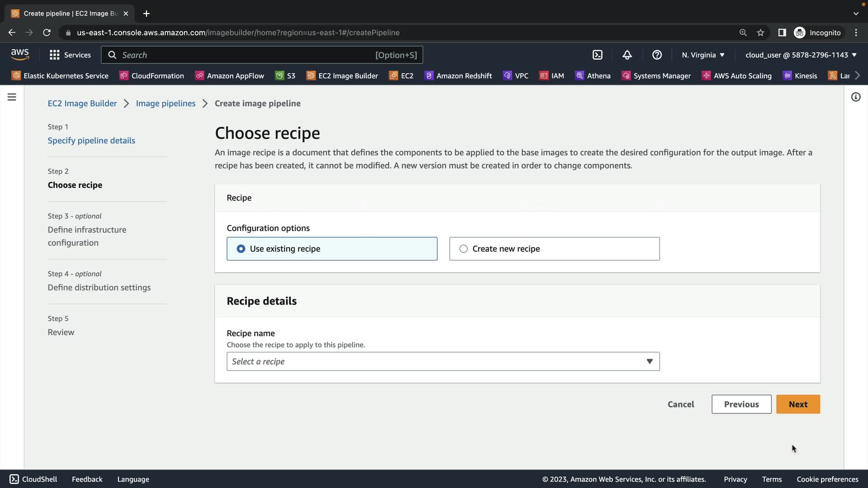Open the N. Virginia region dropdown
The image size is (868, 488).
pyautogui.click(x=703, y=55)
